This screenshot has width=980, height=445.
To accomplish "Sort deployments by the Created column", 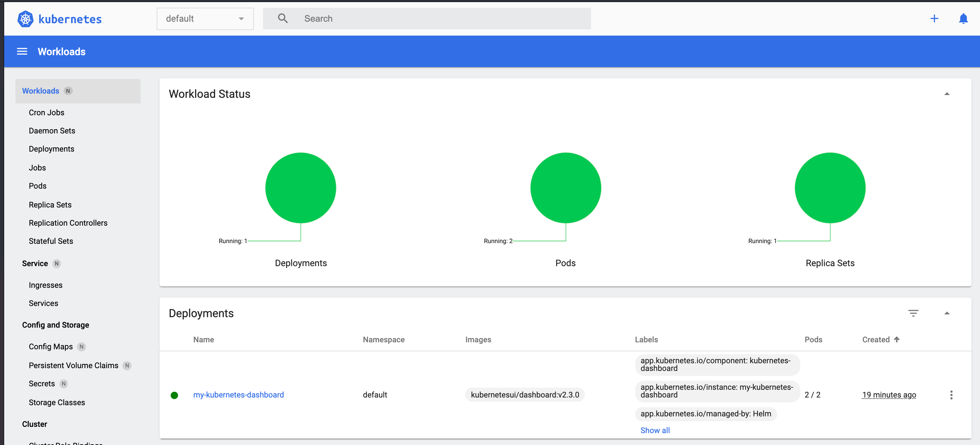I will [881, 340].
